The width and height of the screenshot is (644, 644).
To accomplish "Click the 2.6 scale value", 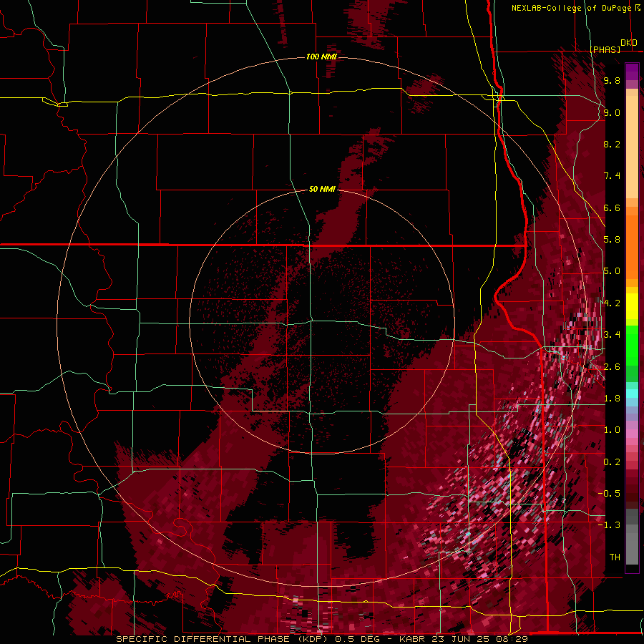I will pos(612,367).
